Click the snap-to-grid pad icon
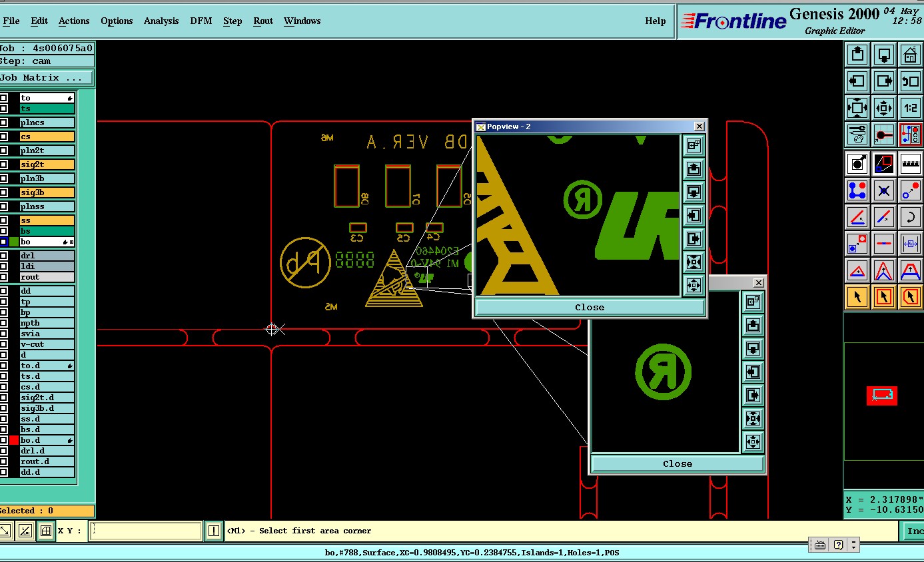Viewport: 924px width, 562px height. pyautogui.click(x=883, y=134)
